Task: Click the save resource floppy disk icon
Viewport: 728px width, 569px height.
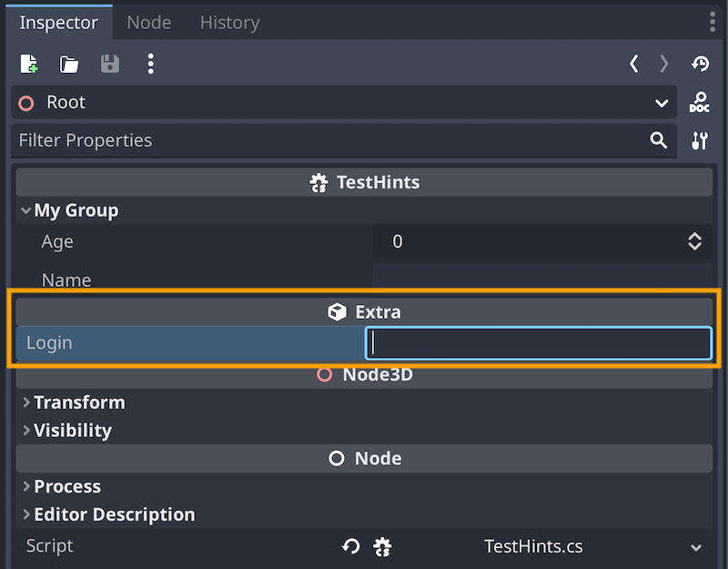Action: (110, 64)
